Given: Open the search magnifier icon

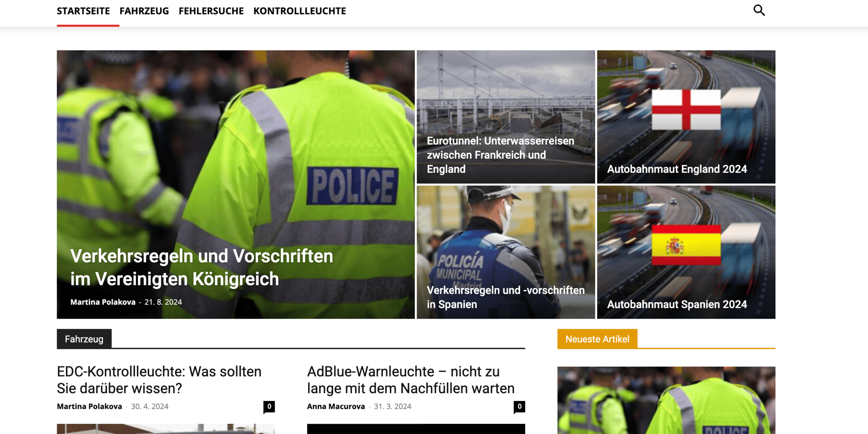Looking at the screenshot, I should 759,10.
